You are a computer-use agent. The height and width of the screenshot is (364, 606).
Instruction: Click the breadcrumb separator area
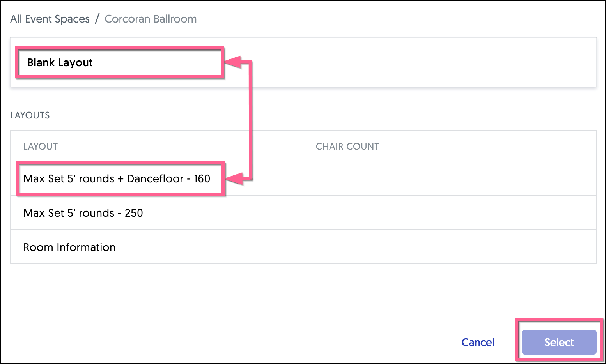(x=97, y=19)
